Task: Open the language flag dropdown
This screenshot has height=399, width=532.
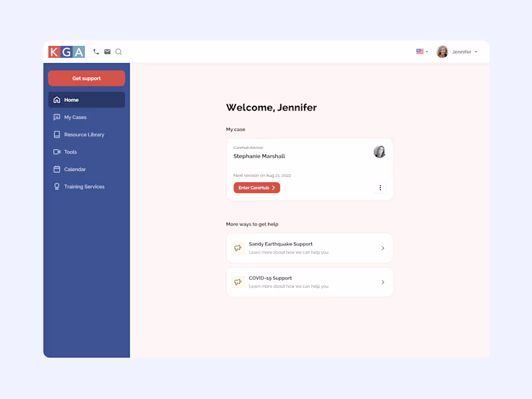Action: coord(422,51)
